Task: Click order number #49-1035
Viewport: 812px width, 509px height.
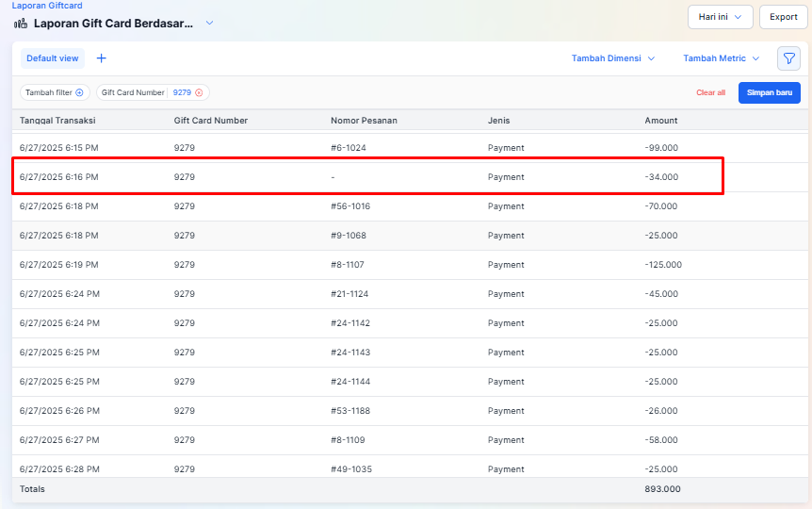Action: pyautogui.click(x=351, y=469)
